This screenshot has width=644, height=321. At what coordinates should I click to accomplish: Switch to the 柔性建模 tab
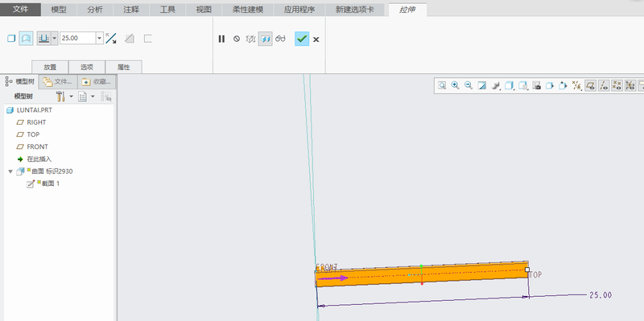coord(248,10)
